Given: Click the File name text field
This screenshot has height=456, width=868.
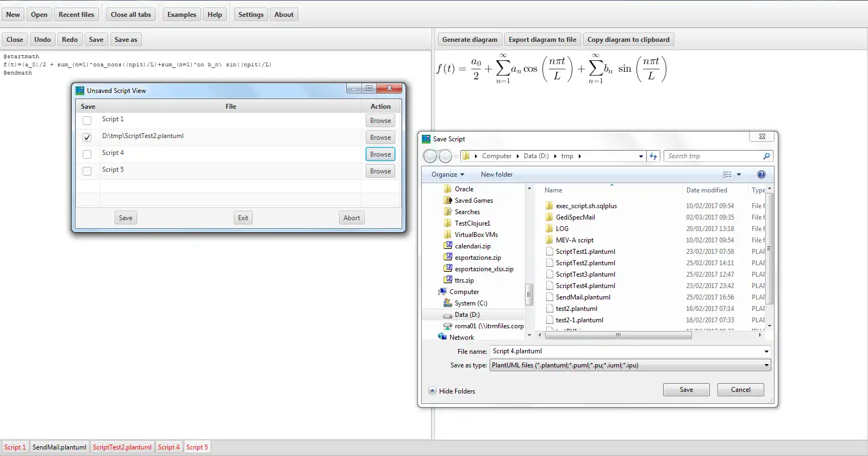Looking at the screenshot, I should [x=626, y=352].
